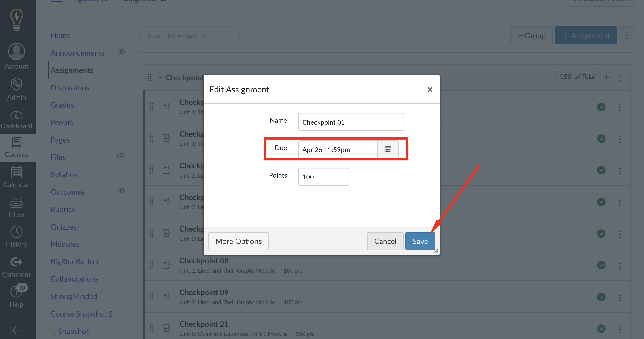Click the collapse sidebar arrow
This screenshot has width=644, height=339.
pos(17,330)
